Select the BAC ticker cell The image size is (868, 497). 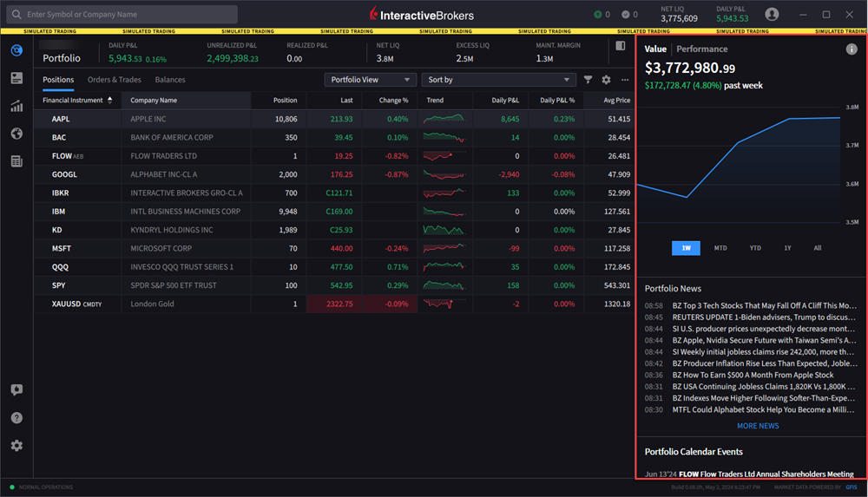coord(59,137)
